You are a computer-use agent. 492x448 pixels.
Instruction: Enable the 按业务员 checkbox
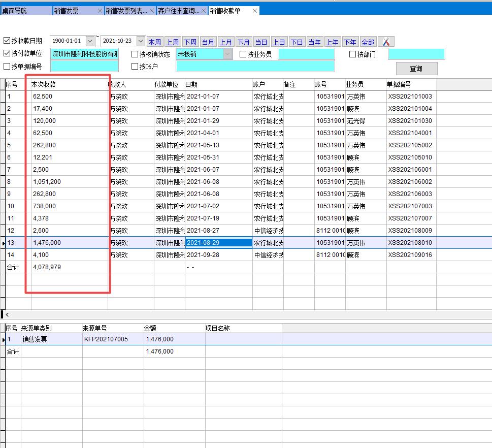[243, 54]
